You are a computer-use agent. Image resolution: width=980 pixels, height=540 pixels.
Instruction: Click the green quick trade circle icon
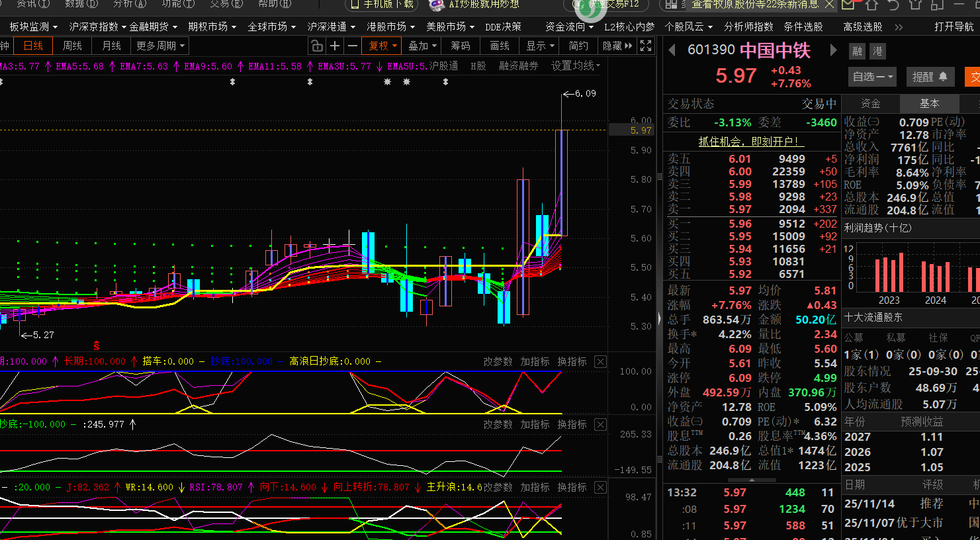[591, 6]
